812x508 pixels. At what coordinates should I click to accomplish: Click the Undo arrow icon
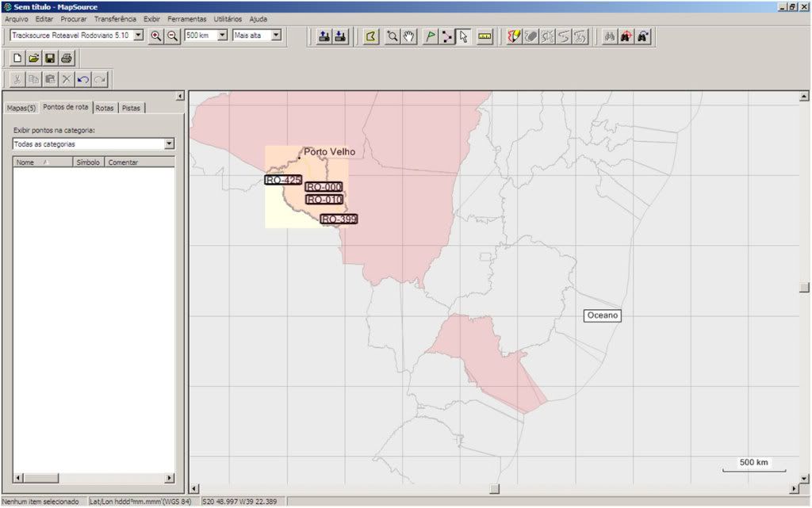click(x=82, y=80)
